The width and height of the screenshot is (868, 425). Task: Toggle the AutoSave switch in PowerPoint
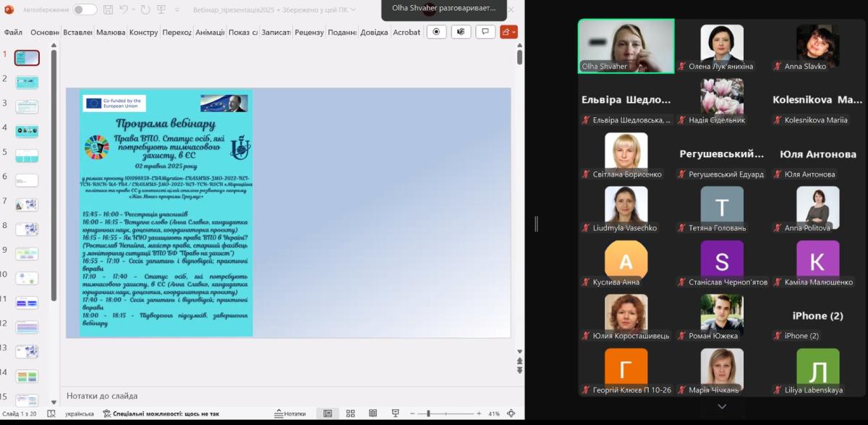pyautogui.click(x=85, y=9)
